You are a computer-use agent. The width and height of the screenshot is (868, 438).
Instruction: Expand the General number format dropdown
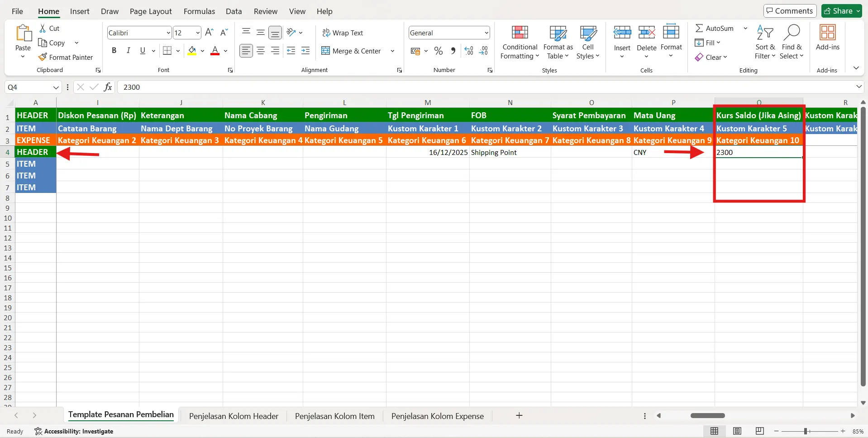(x=486, y=33)
